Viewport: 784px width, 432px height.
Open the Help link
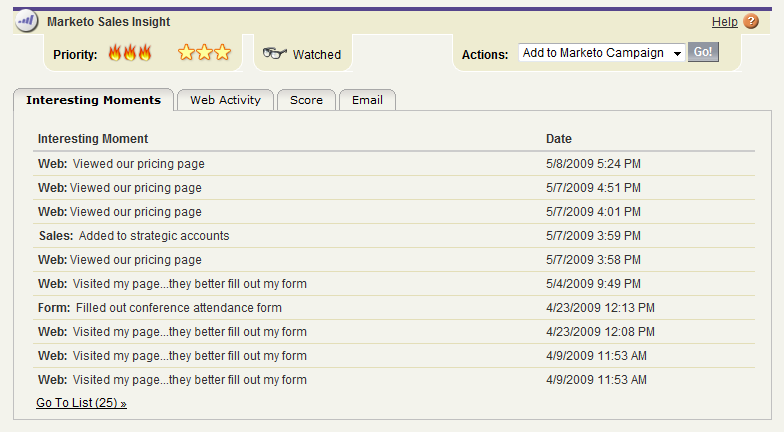click(724, 22)
